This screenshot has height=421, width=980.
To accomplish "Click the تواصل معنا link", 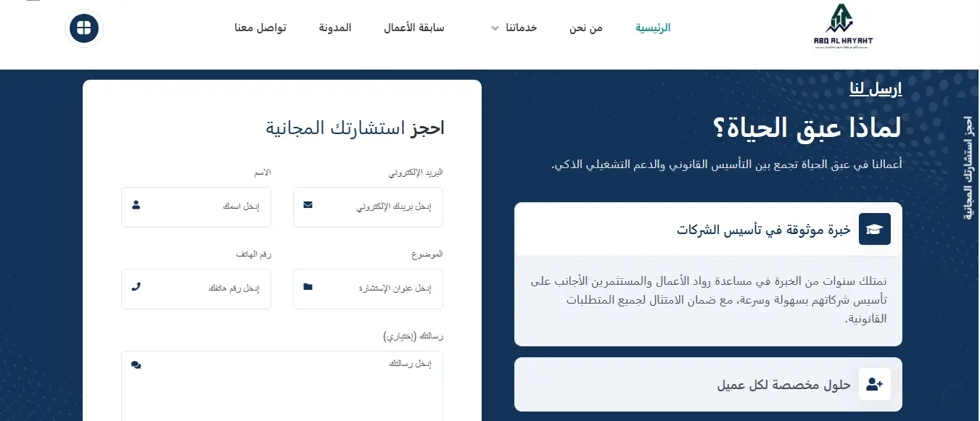I will 260,28.
